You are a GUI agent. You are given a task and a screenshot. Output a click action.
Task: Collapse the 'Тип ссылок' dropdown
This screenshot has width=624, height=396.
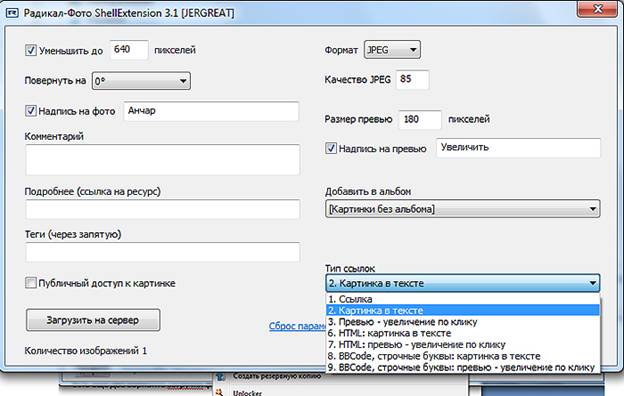click(462, 283)
